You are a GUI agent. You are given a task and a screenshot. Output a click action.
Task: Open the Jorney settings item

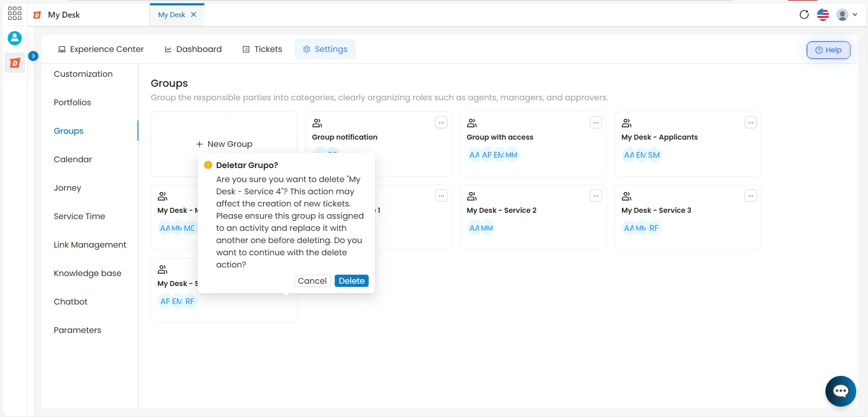(x=67, y=188)
